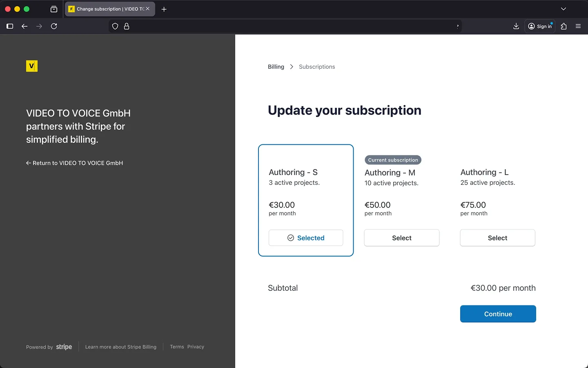Viewport: 588px width, 368px height.
Task: Click the padlock site security icon
Action: [127, 26]
